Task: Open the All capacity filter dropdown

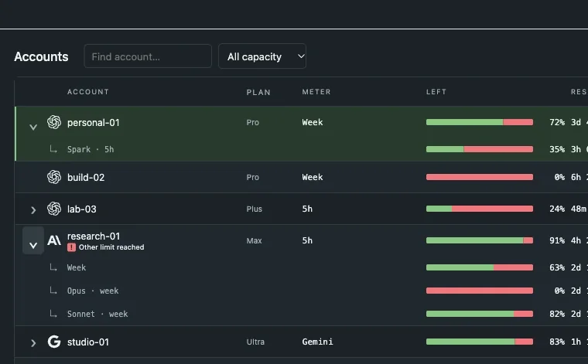Action: pos(262,56)
